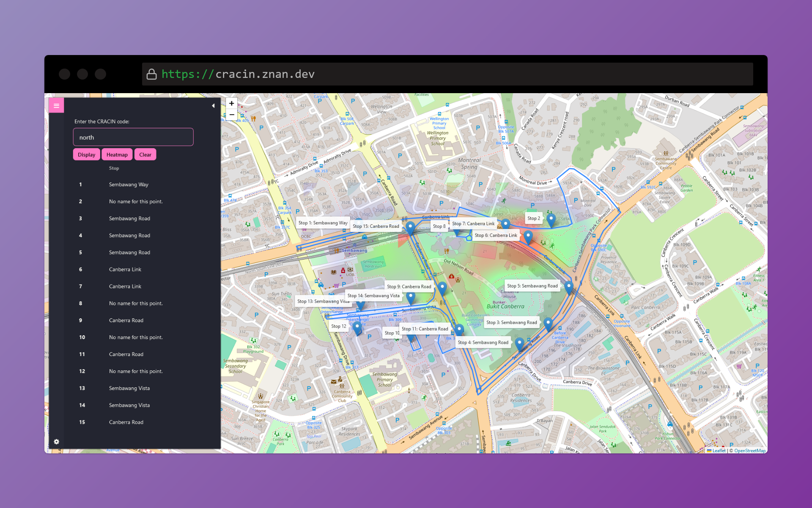Open settings gear in sidebar
Screen dimensions: 812x508
(56, 442)
